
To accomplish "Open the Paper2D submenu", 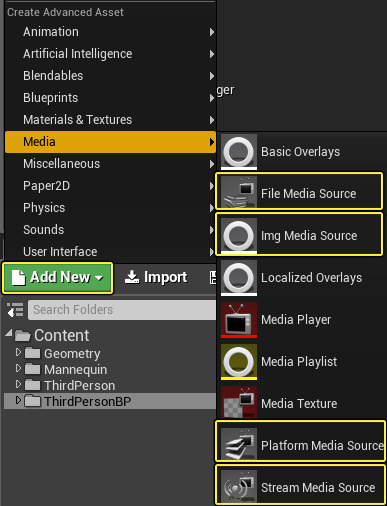I will 110,186.
